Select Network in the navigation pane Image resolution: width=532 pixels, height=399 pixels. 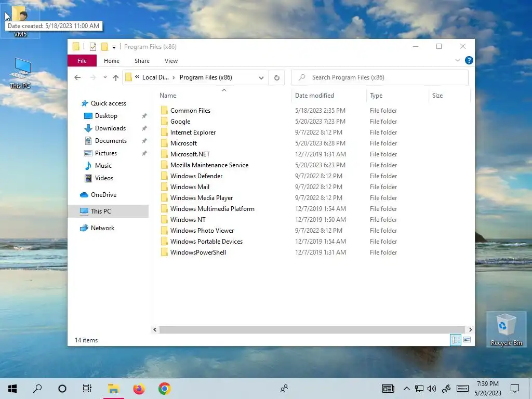[102, 228]
